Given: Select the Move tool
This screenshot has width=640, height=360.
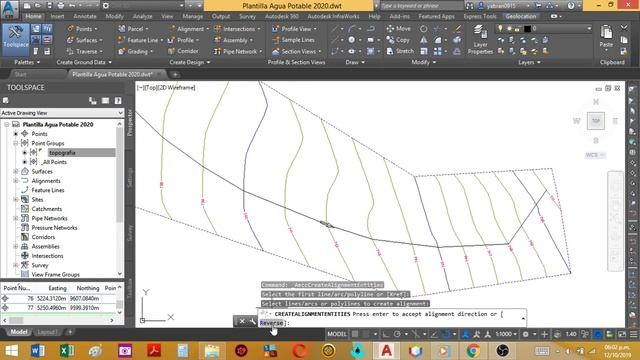Looking at the screenshot, I should point(398,29).
